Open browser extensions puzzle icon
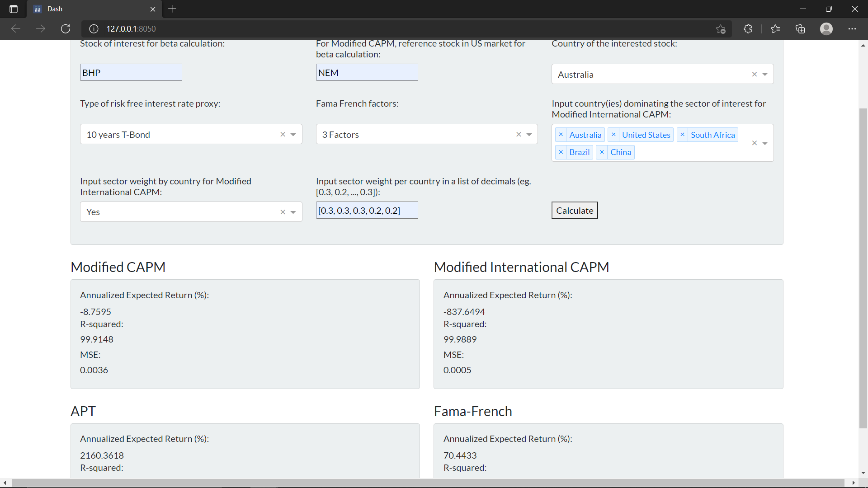The width and height of the screenshot is (868, 488). coord(748,29)
